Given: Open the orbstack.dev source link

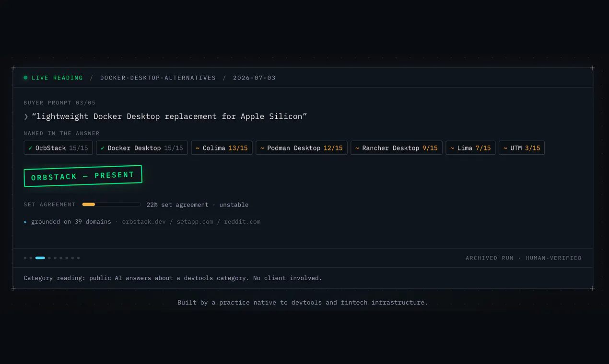Looking at the screenshot, I should (144, 222).
